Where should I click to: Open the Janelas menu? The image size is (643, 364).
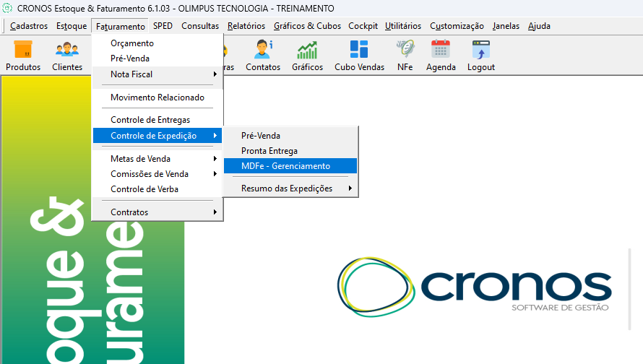[506, 26]
